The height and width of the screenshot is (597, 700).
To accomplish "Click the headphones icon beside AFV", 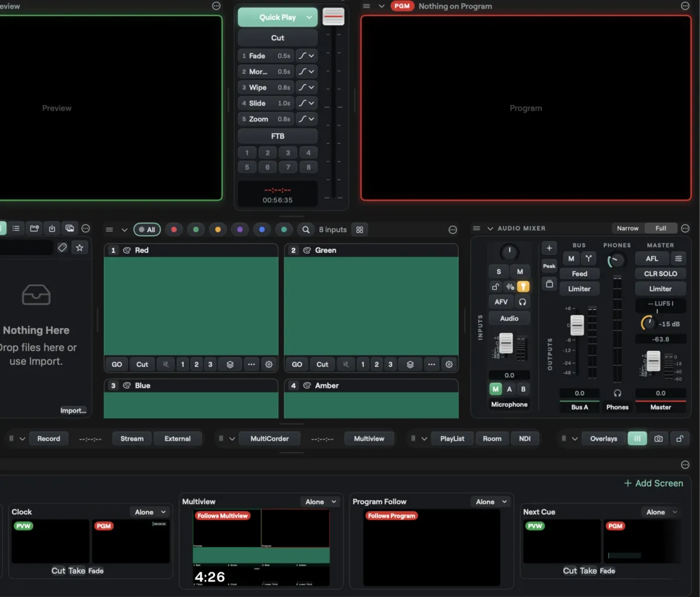I will (x=523, y=302).
